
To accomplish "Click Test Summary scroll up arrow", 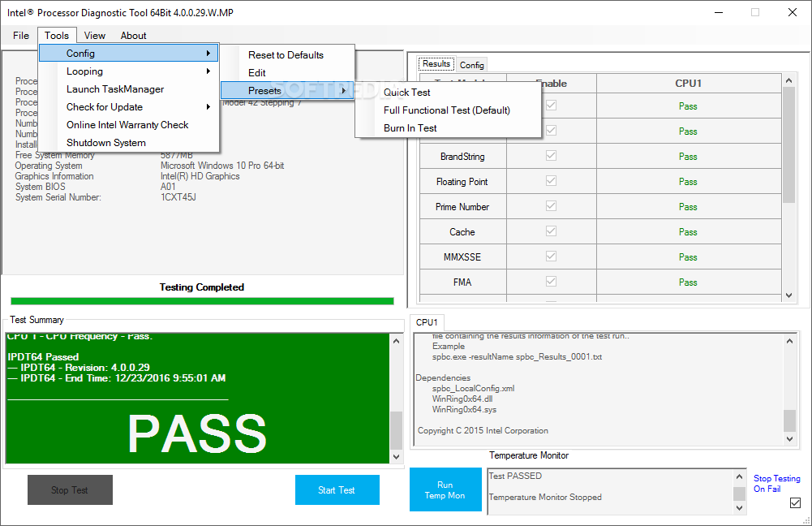I will pos(396,341).
